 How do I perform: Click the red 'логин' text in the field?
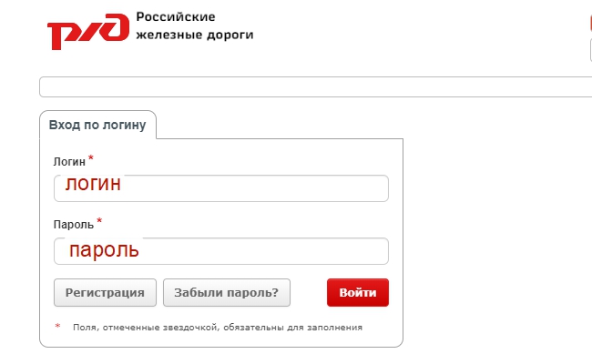[93, 185]
